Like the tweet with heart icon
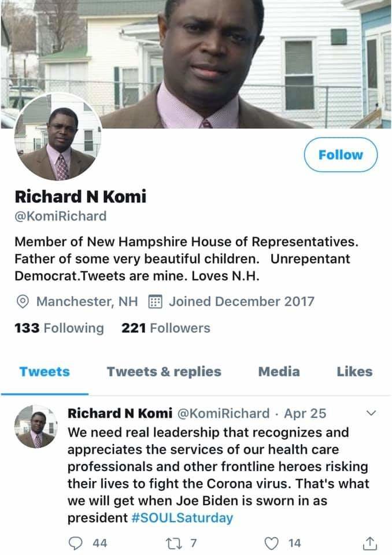 (x=271, y=543)
